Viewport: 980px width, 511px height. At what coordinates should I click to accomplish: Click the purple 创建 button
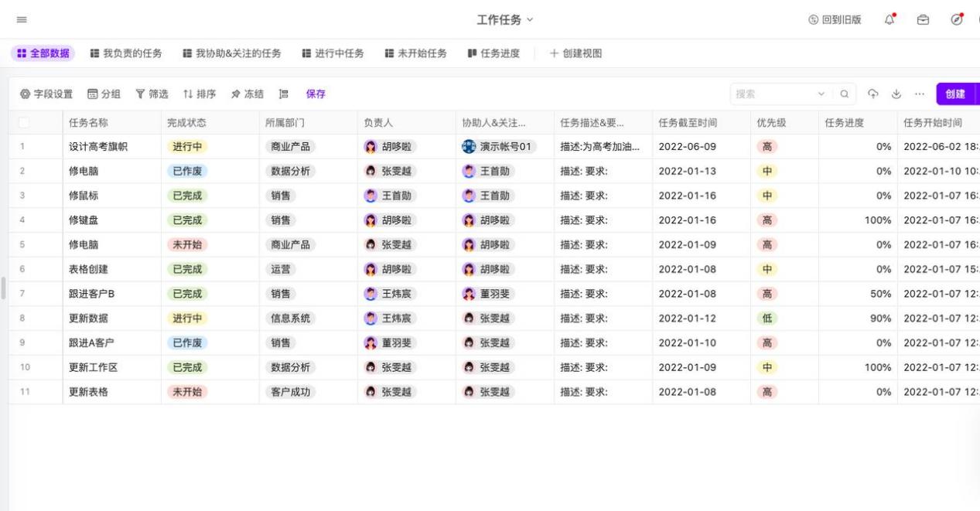(954, 94)
